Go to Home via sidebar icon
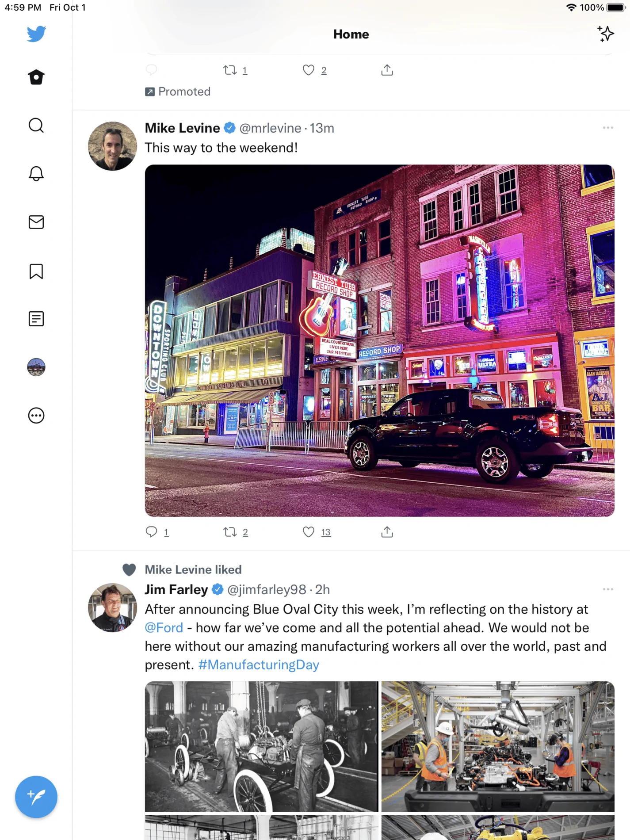The width and height of the screenshot is (630, 840). point(36,77)
